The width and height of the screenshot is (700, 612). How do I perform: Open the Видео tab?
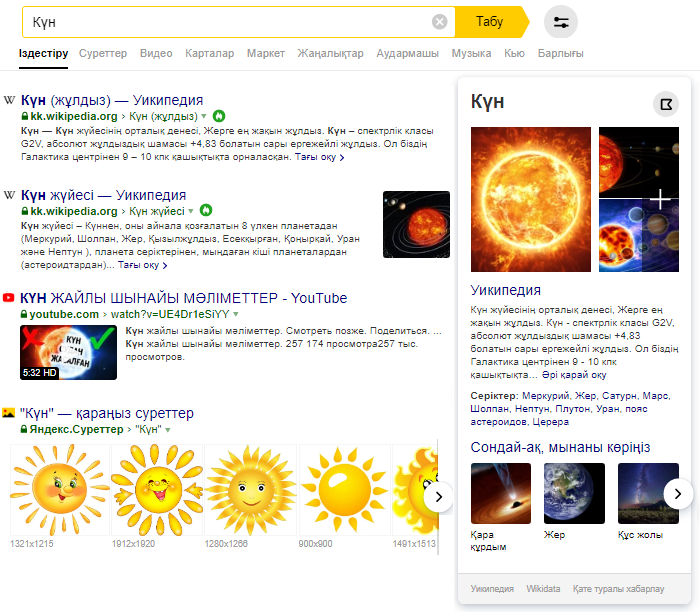[x=156, y=53]
